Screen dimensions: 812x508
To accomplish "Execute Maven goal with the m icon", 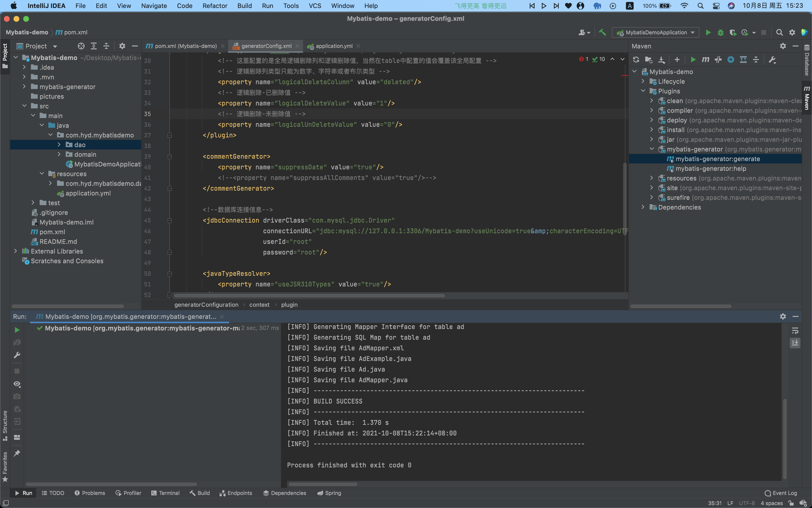I will click(706, 60).
